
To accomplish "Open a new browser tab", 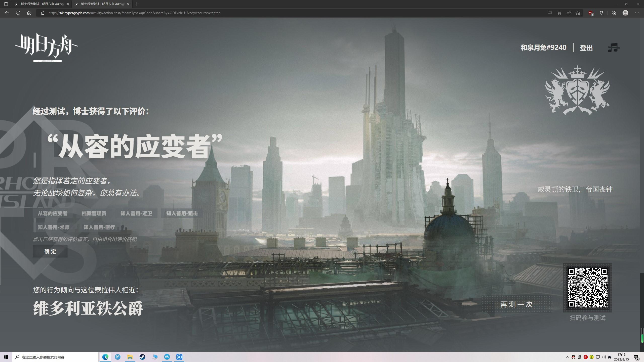I will click(x=137, y=4).
